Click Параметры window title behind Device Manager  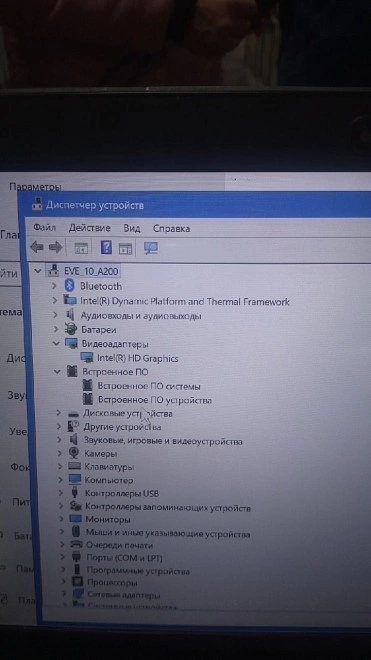click(35, 186)
